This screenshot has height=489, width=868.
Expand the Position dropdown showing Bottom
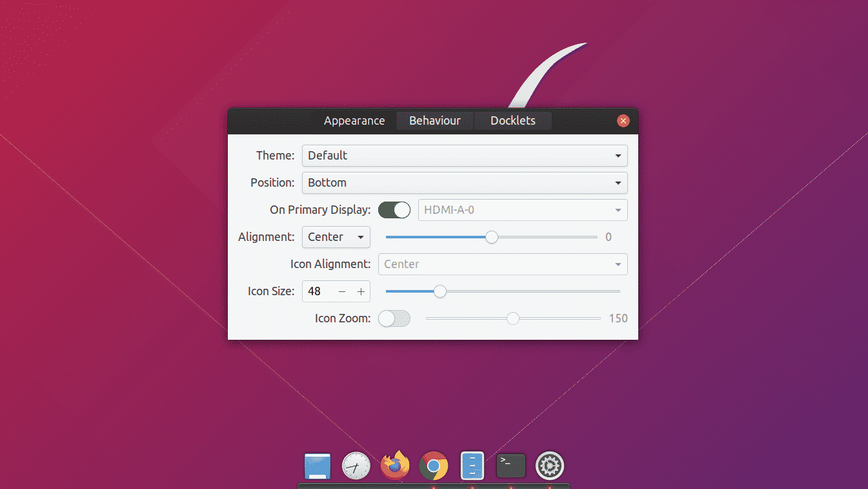[x=465, y=183]
